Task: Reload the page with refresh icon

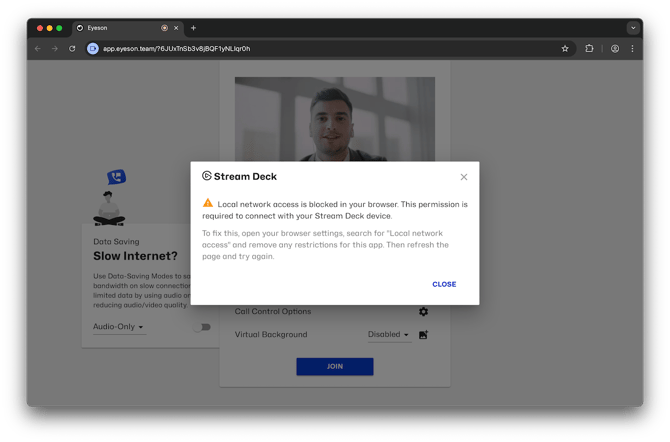Action: point(72,49)
